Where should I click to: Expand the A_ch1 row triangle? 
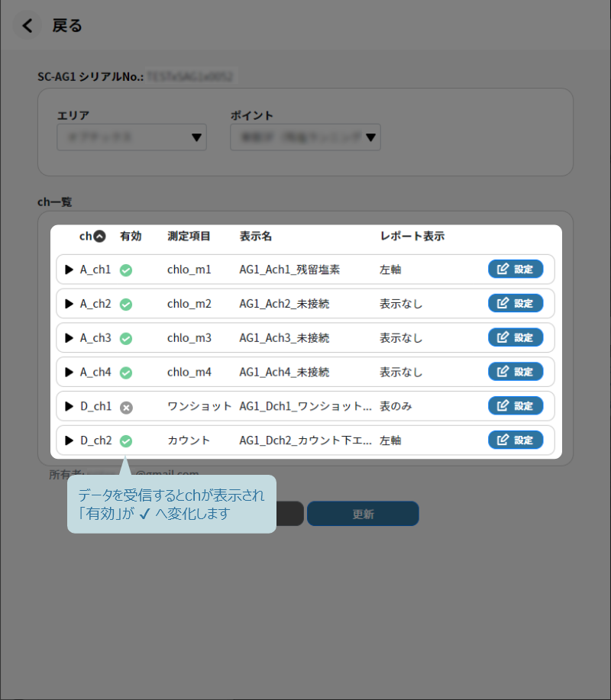pos(69,269)
